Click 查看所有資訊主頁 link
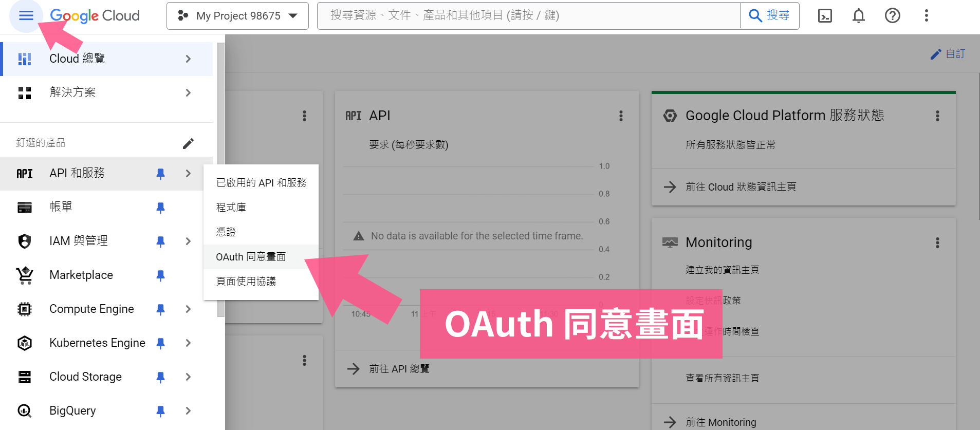The image size is (980, 430). 722,378
